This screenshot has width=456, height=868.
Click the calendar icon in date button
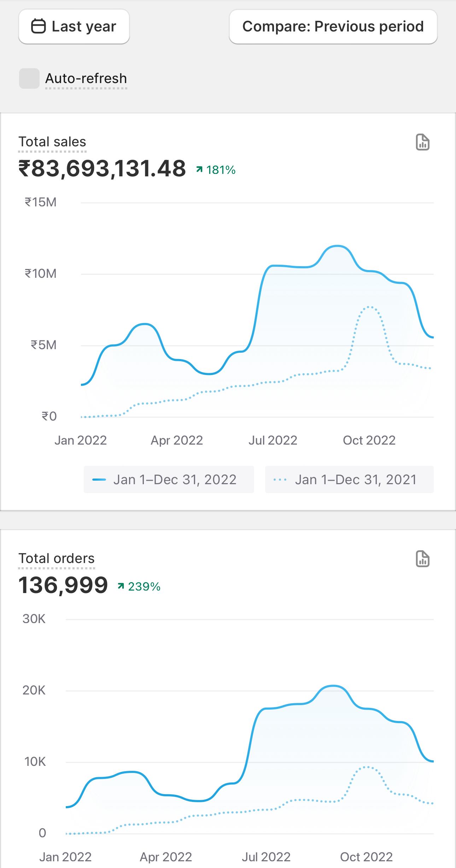[39, 27]
